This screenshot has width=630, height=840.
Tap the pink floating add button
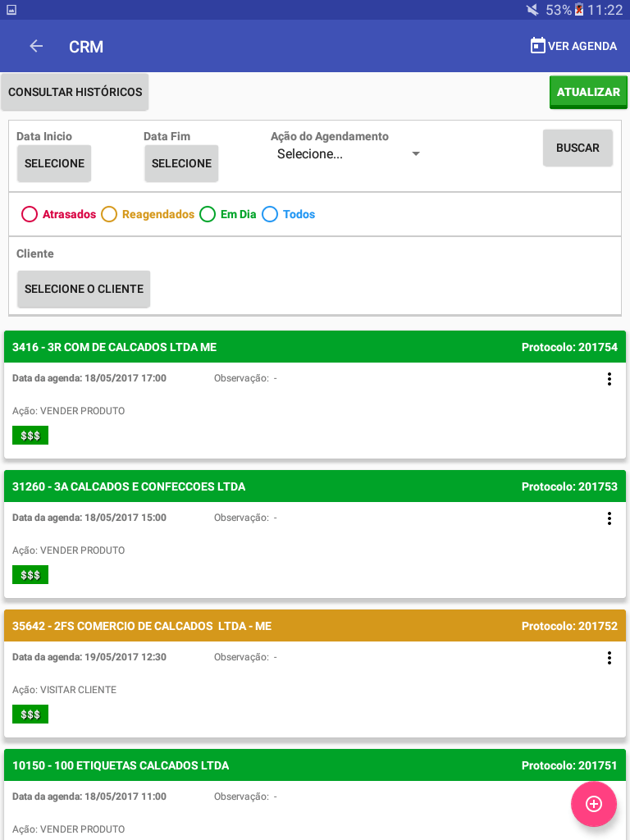coord(594,804)
